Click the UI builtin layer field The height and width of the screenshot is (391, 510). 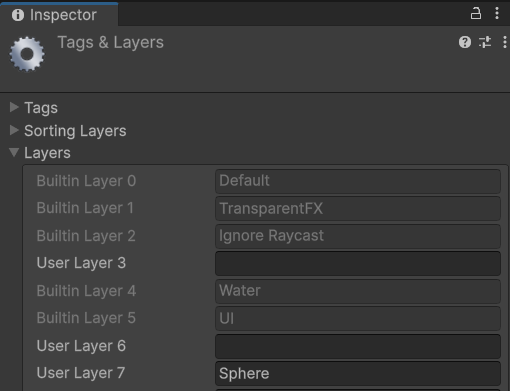click(358, 319)
